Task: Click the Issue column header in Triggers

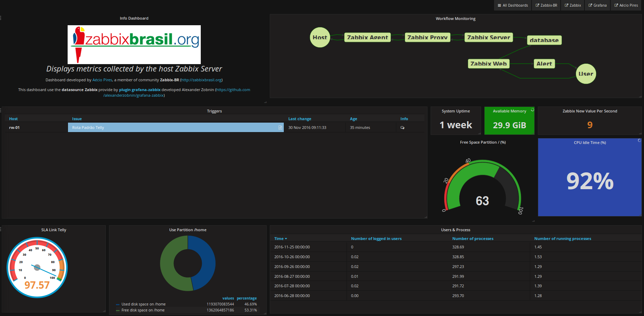Action: pos(77,119)
